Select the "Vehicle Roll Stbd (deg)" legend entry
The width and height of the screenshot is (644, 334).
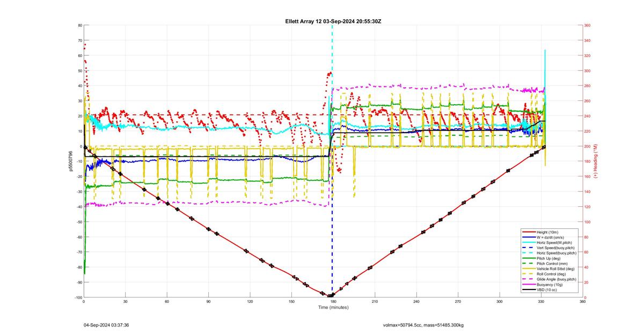click(556, 269)
